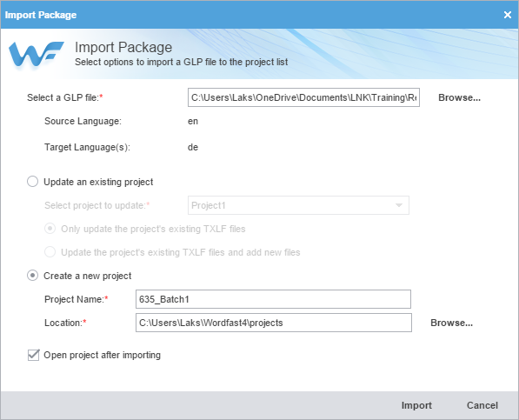Image resolution: width=519 pixels, height=420 pixels.
Task: Click the Import button
Action: click(416, 405)
